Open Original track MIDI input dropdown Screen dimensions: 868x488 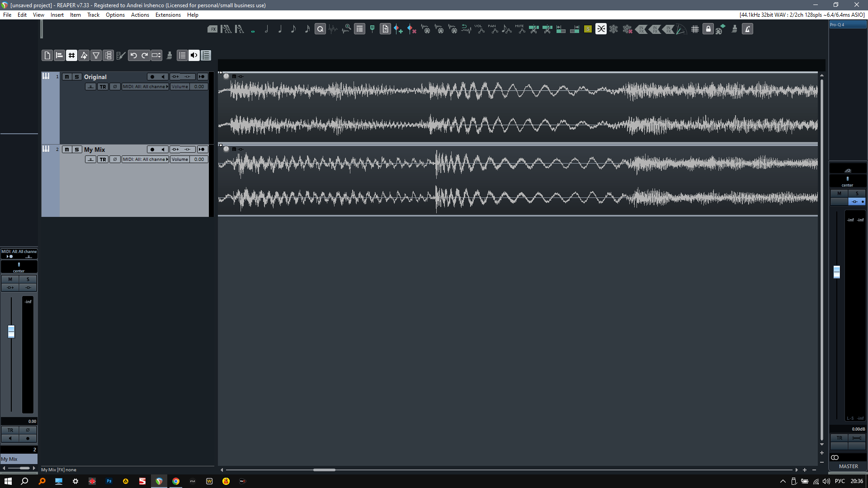tap(145, 87)
